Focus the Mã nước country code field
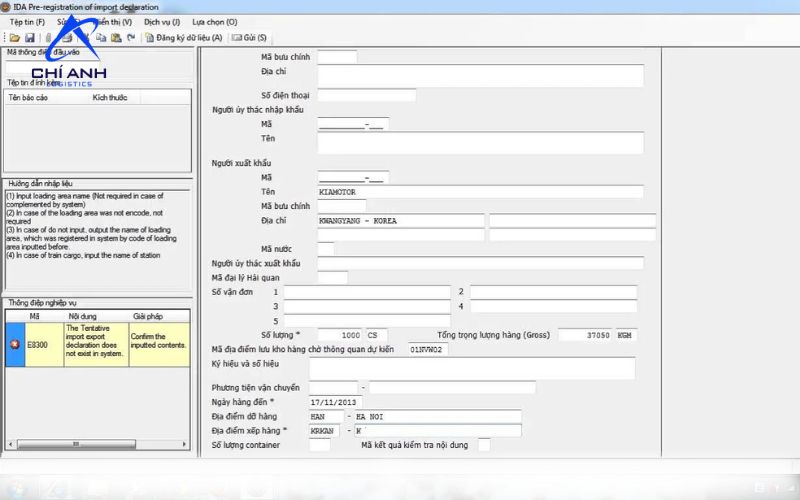800x500 pixels. 326,249
